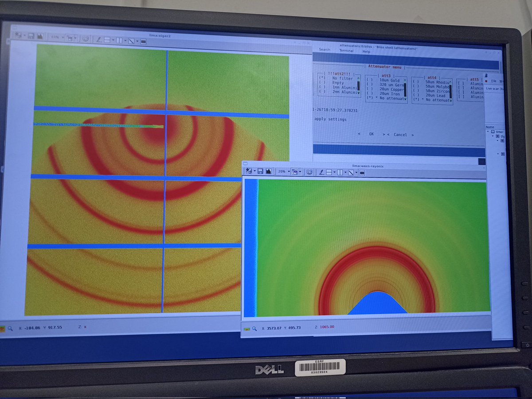Open the Terminal menu in Bliss shell

coord(346,51)
